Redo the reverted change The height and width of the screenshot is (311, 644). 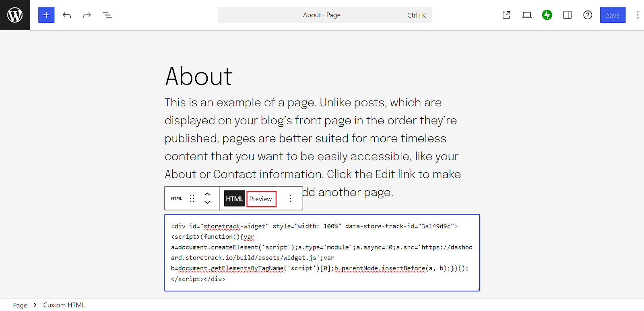coord(87,15)
